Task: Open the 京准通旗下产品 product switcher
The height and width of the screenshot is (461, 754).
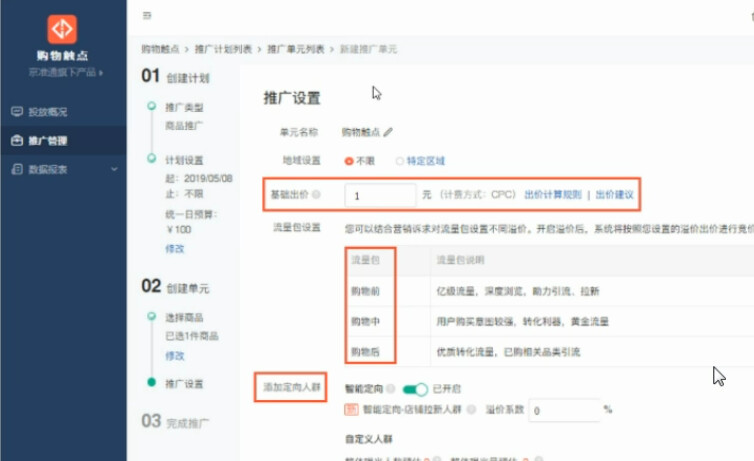Action: [x=65, y=73]
